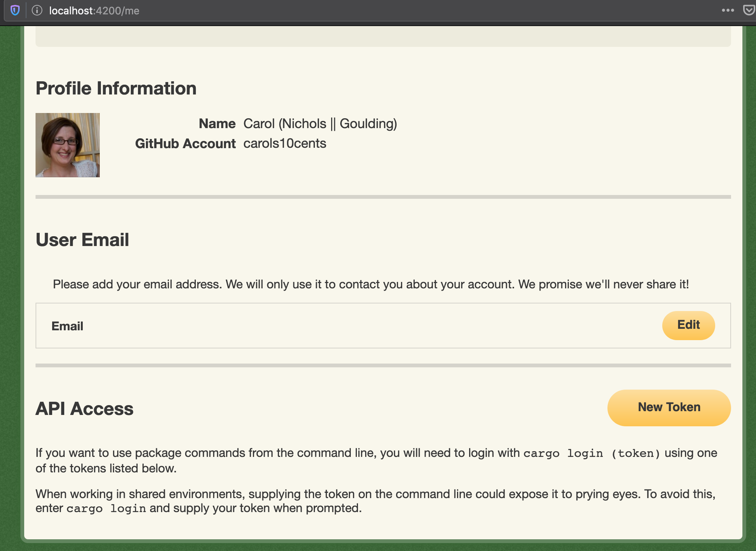
Task: Create a New Token
Action: (669, 407)
